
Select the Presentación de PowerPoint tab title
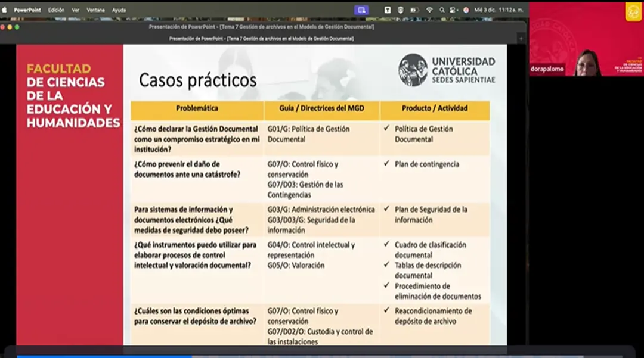pos(262,39)
